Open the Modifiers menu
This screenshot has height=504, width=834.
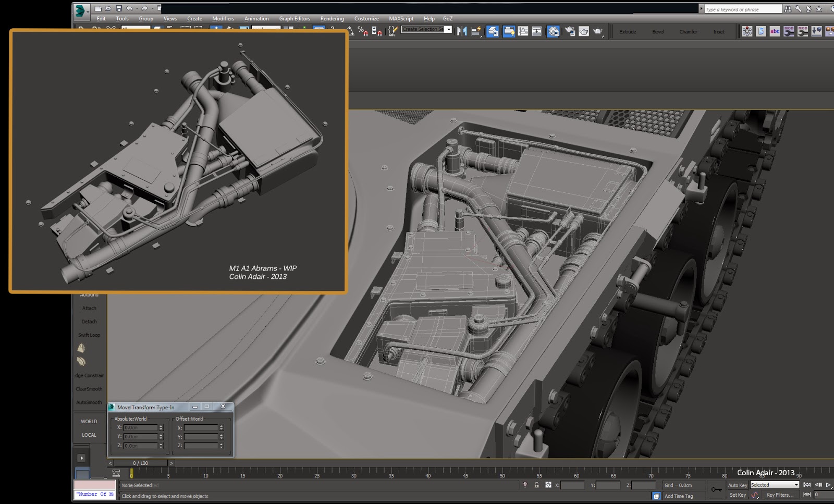click(223, 19)
